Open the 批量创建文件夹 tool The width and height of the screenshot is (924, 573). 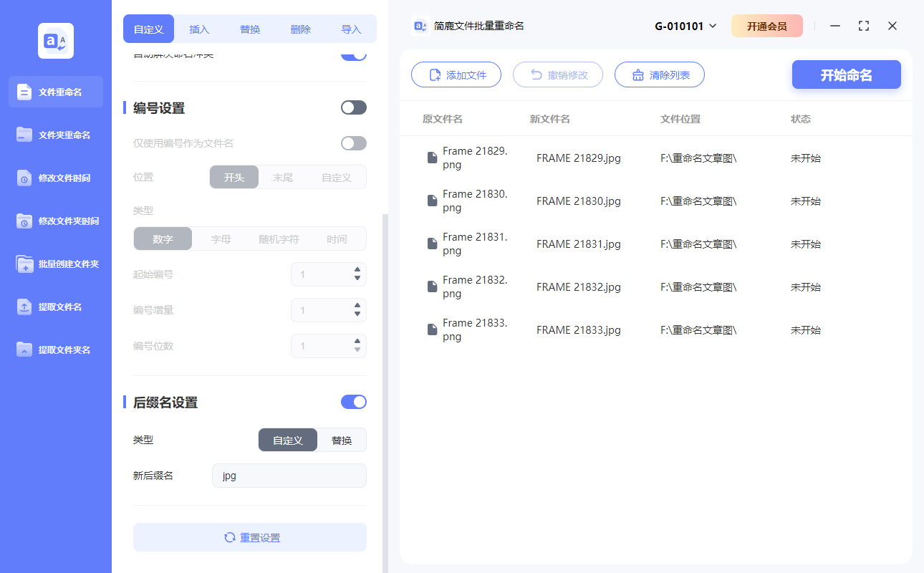tap(55, 264)
